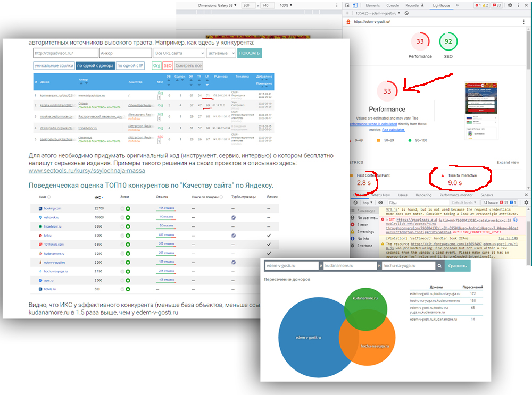Clear the console using the circle-slash icon
This screenshot has height=395, width=532.
coord(355,203)
